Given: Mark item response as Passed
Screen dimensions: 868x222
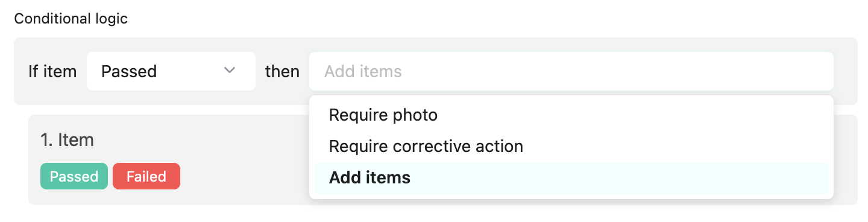Looking at the screenshot, I should pyautogui.click(x=74, y=176).
